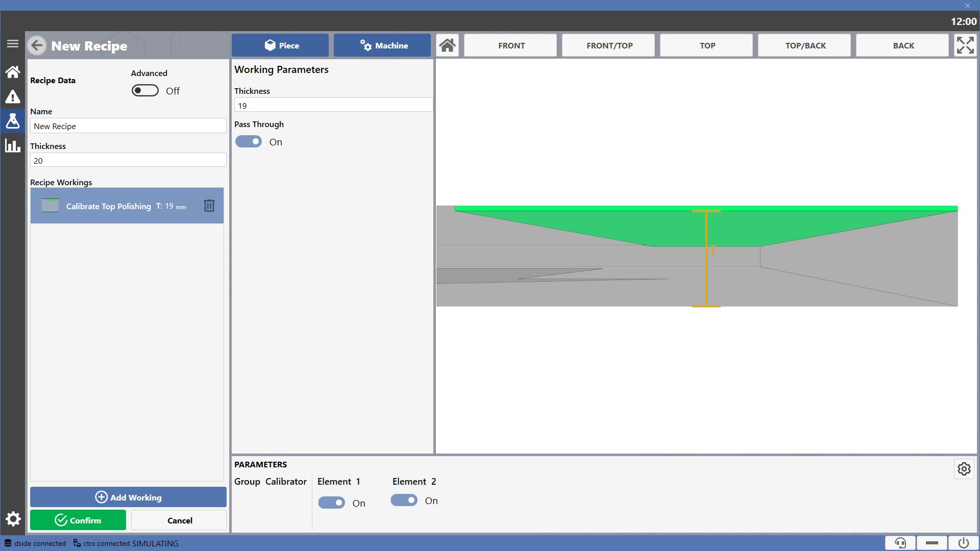Open the parameters gear settings

pos(964,469)
